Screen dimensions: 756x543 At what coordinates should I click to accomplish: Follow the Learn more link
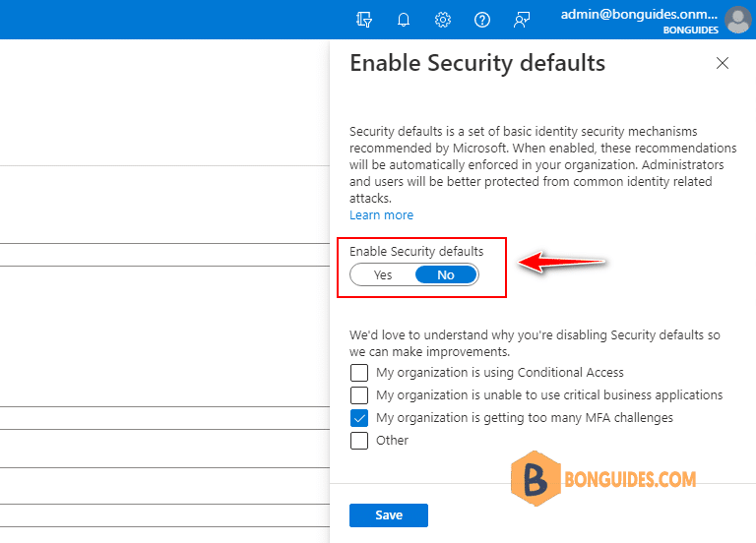click(381, 214)
